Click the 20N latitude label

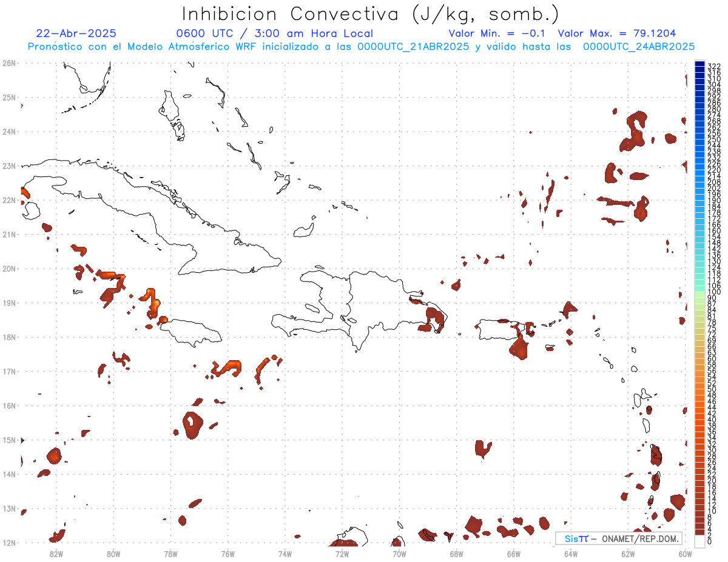click(x=8, y=269)
